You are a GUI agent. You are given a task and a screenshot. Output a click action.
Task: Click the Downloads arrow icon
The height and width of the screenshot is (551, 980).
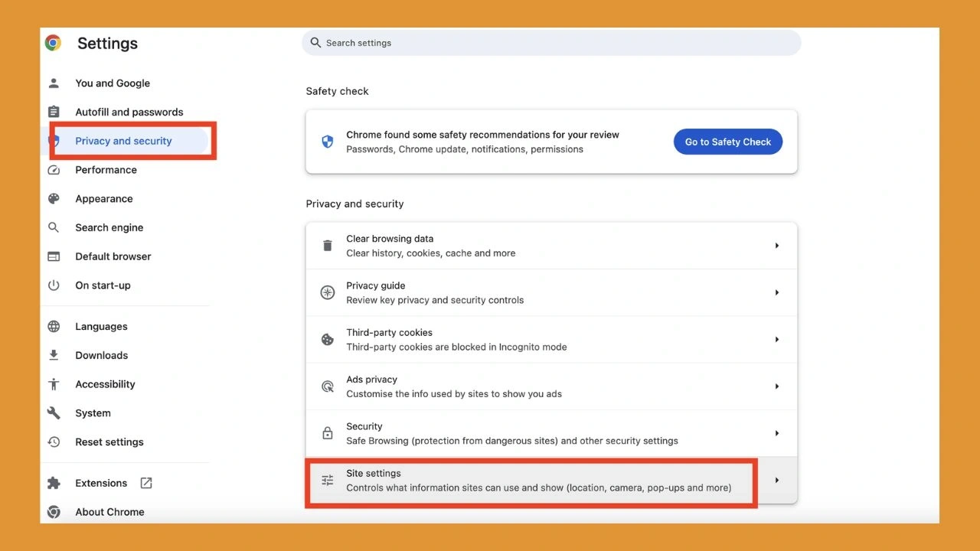tap(54, 355)
